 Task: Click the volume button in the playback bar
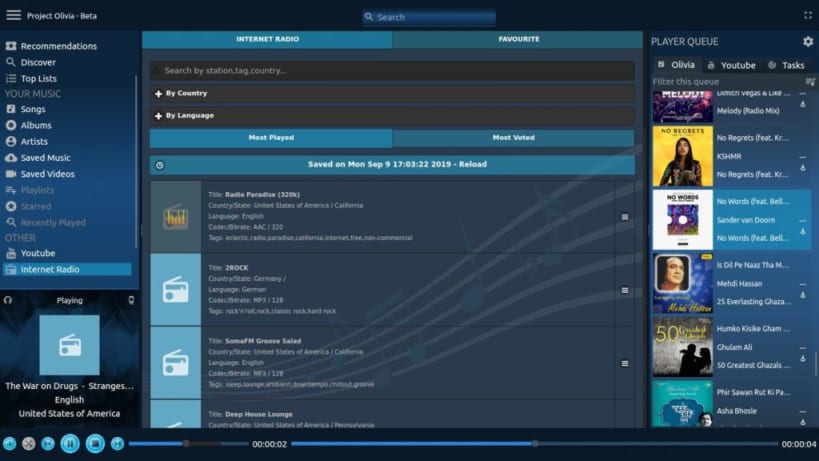pos(9,444)
